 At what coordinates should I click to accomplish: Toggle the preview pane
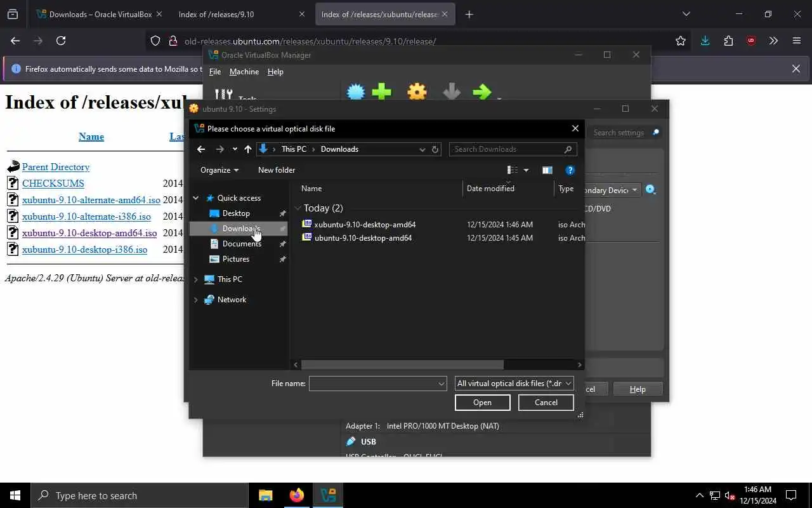(547, 170)
